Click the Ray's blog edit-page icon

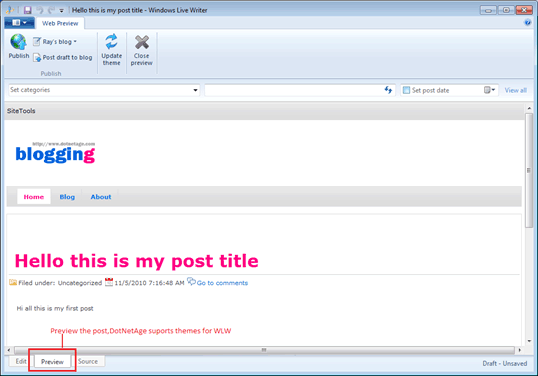tap(37, 42)
